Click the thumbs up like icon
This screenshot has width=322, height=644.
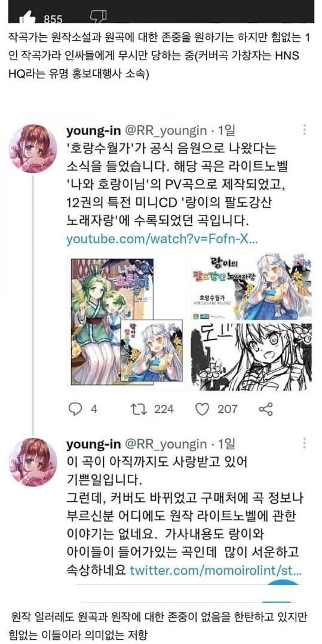tap(29, 18)
